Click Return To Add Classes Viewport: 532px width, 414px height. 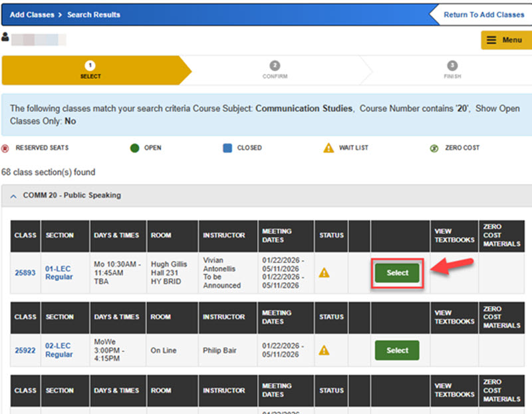click(483, 14)
